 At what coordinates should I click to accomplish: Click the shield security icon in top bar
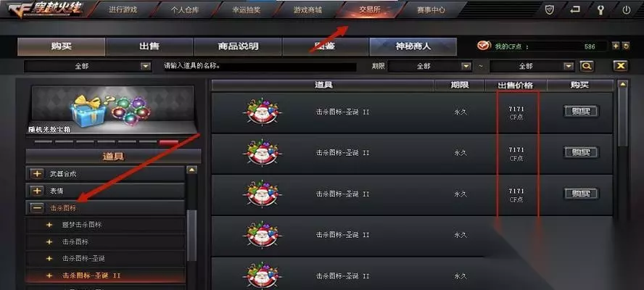(549, 10)
